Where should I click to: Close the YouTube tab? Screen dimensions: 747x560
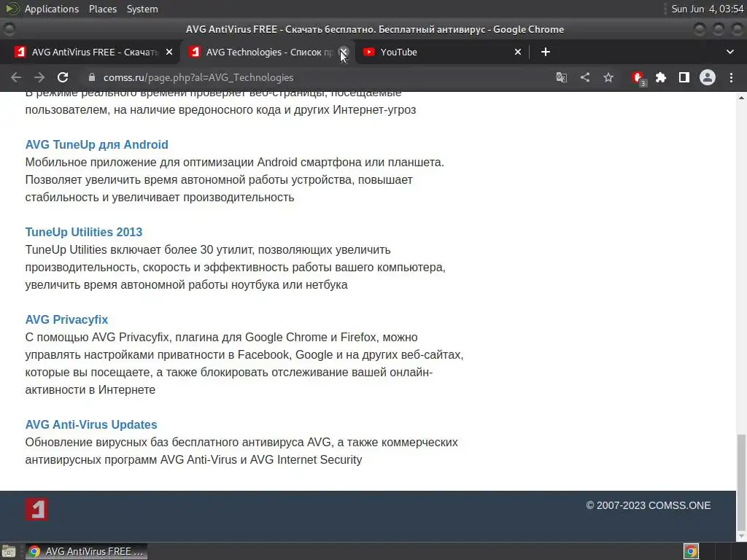coord(518,52)
